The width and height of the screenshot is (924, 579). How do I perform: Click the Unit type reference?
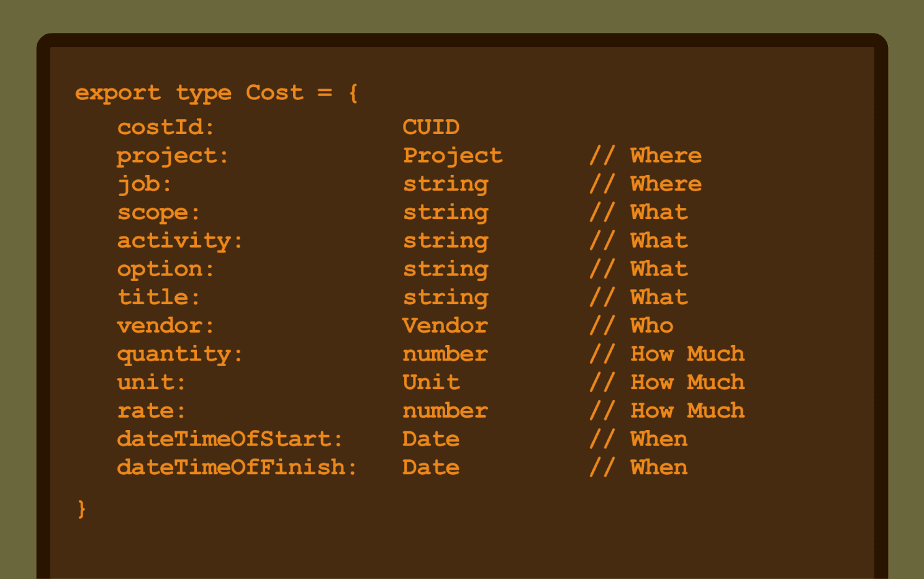(431, 382)
